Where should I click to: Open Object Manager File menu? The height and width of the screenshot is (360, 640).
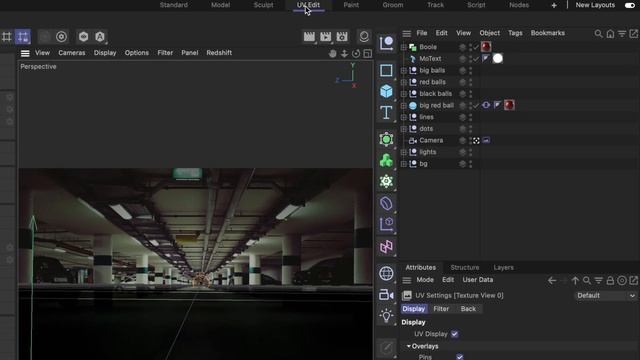click(x=422, y=33)
